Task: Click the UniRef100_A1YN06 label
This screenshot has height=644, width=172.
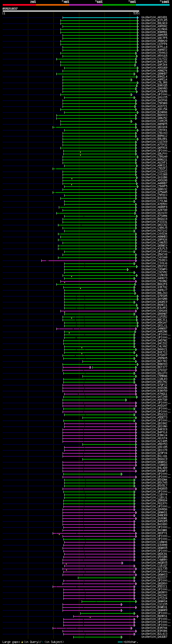Action: (x=154, y=29)
